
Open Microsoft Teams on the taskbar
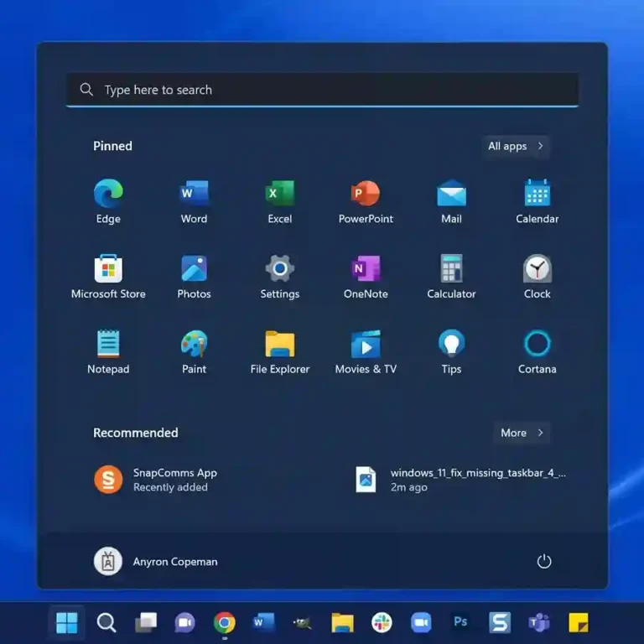(x=539, y=622)
